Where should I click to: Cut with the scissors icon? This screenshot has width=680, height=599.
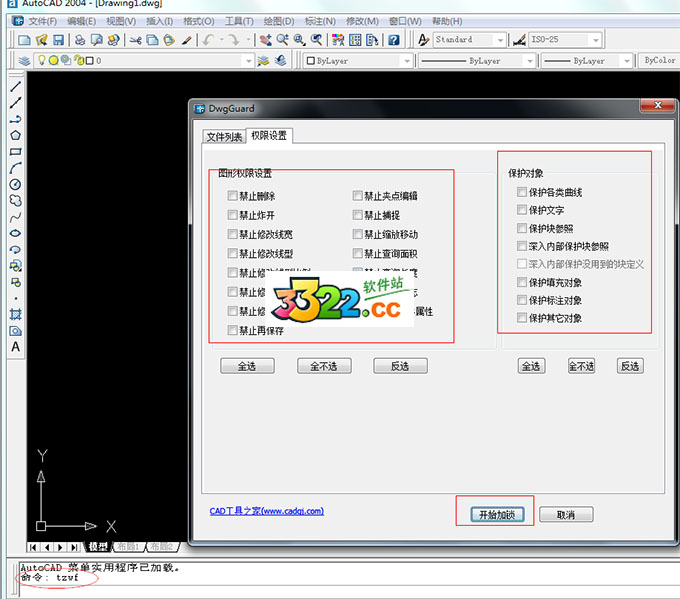click(136, 40)
